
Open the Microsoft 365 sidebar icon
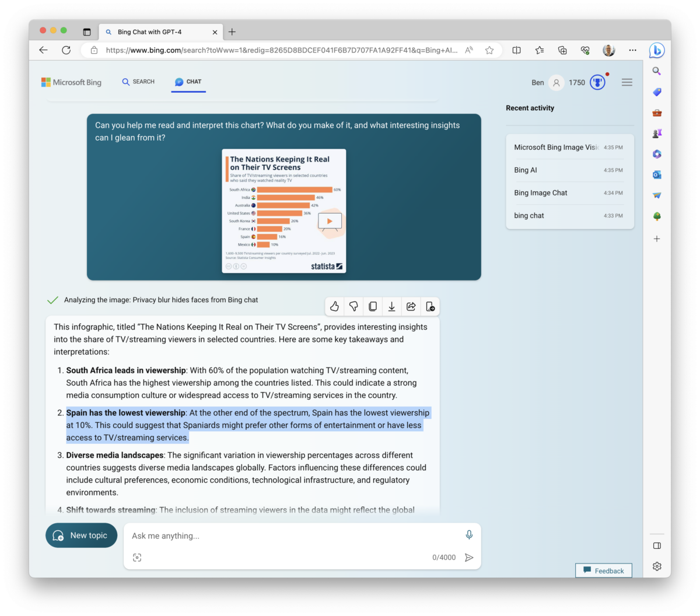(x=657, y=153)
